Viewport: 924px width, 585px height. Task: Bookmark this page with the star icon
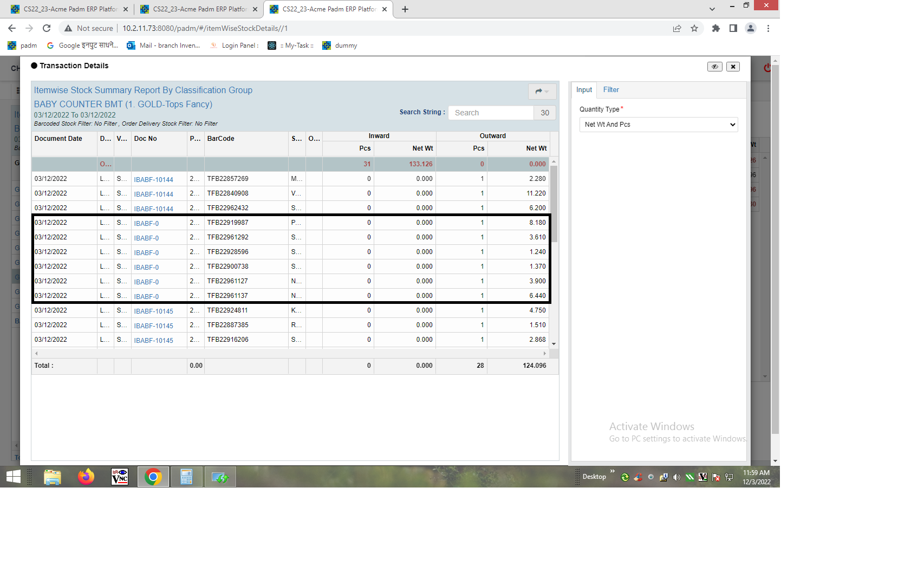[x=694, y=28]
